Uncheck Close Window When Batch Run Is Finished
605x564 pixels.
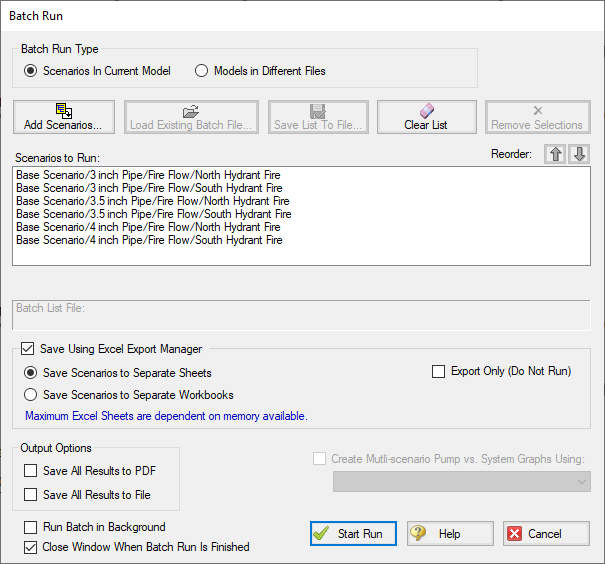(30, 547)
